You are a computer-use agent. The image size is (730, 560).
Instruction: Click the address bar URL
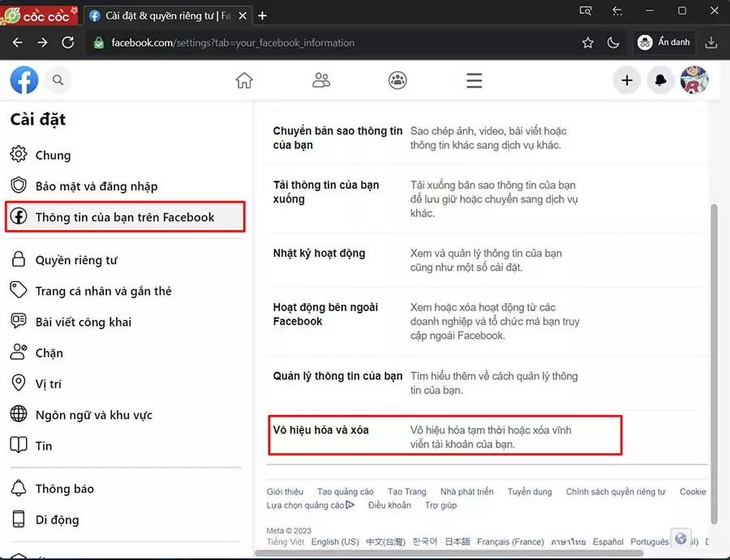(x=233, y=43)
